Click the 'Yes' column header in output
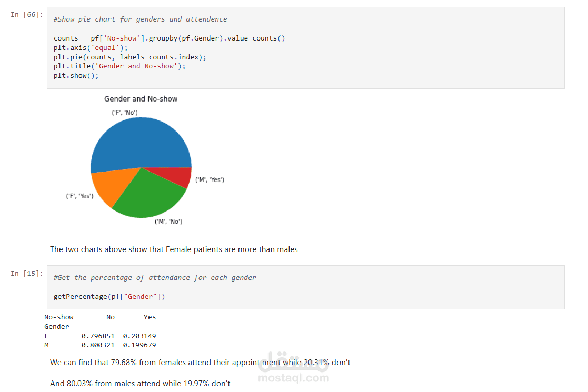This screenshot has height=392, width=588. coord(150,317)
